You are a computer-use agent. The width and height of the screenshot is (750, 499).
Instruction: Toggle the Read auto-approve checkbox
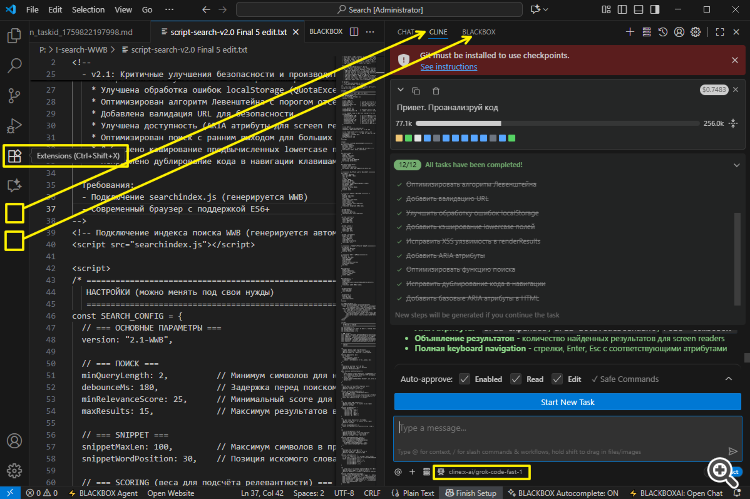point(516,379)
